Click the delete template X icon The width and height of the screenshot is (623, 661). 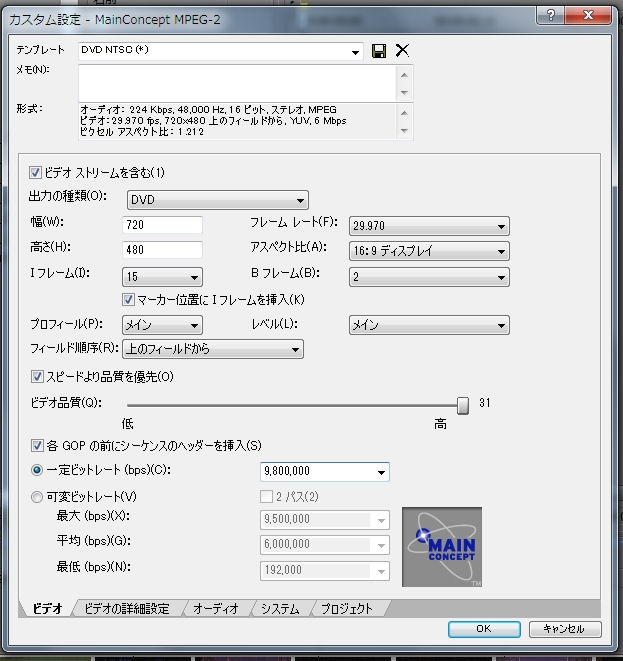tap(402, 51)
